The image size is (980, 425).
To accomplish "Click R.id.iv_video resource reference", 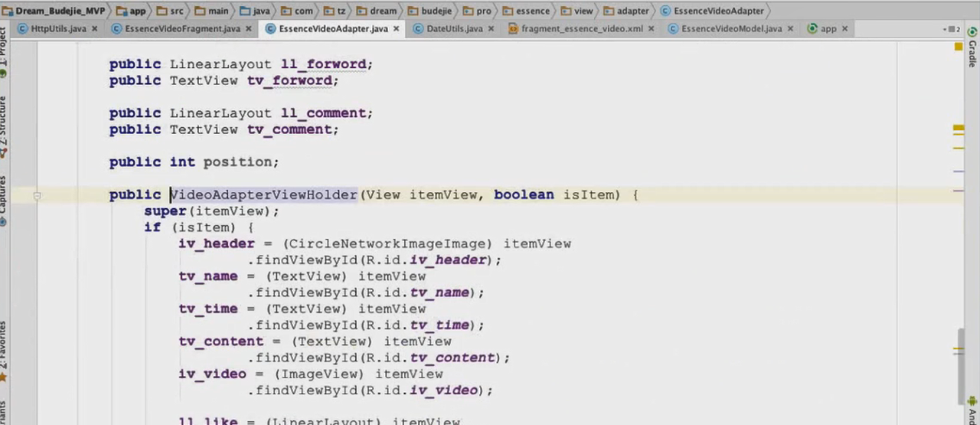I will (x=423, y=391).
